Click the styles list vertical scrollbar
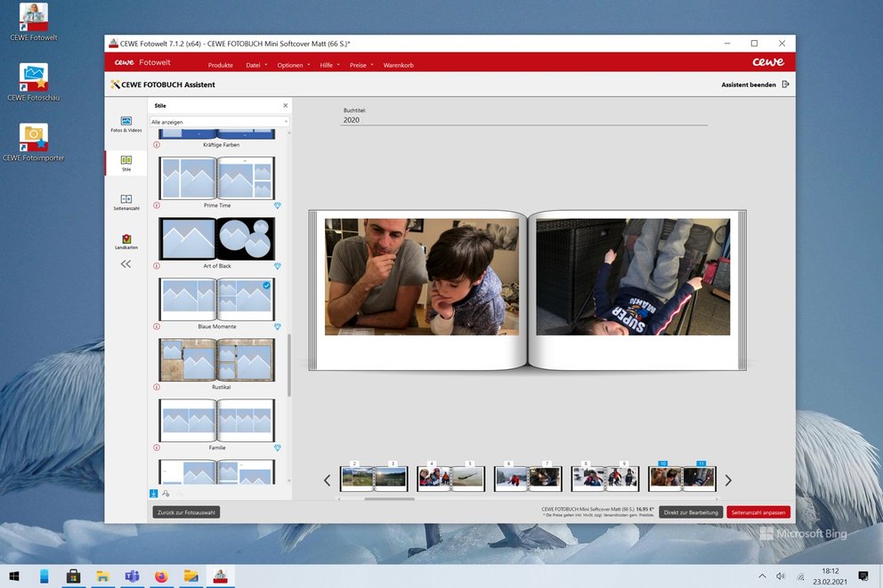Viewport: 883px width, 588px height. tap(289, 366)
